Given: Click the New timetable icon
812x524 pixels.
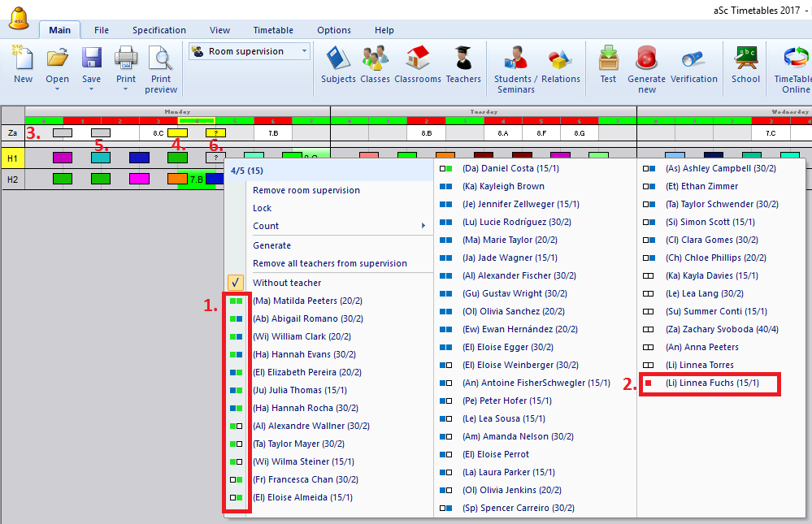Looking at the screenshot, I should click(23, 64).
